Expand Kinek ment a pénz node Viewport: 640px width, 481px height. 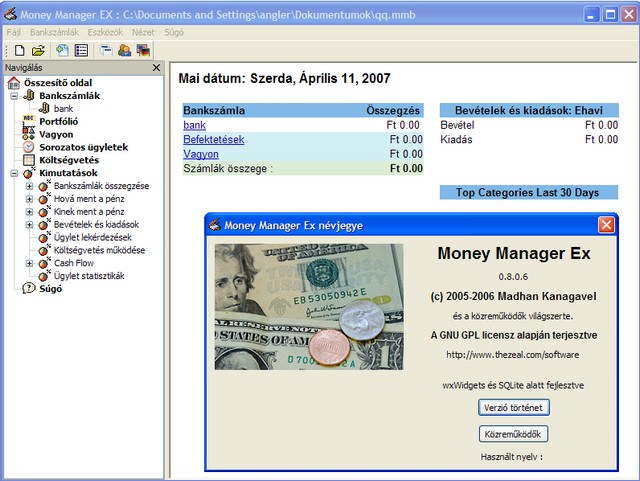coord(29,212)
